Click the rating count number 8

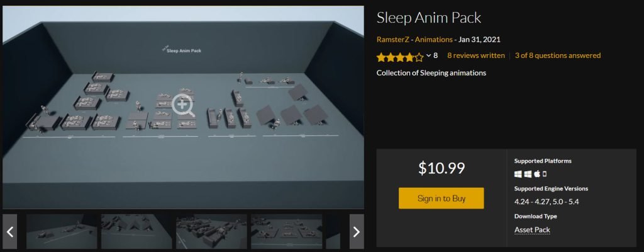(435, 55)
